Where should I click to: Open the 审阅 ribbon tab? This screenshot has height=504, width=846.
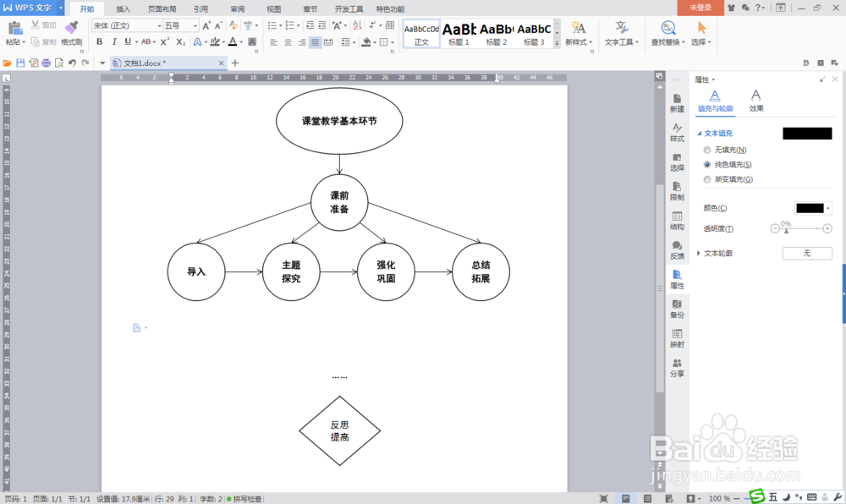238,9
